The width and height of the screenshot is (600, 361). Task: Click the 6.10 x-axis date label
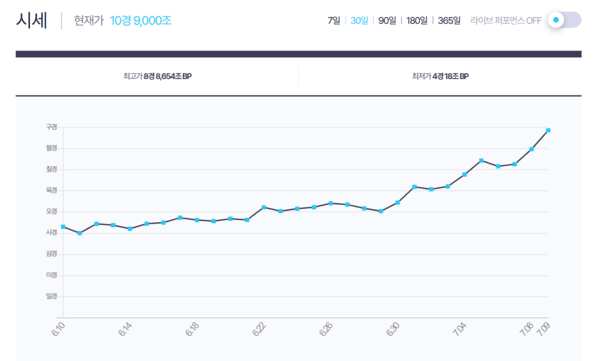coord(58,329)
